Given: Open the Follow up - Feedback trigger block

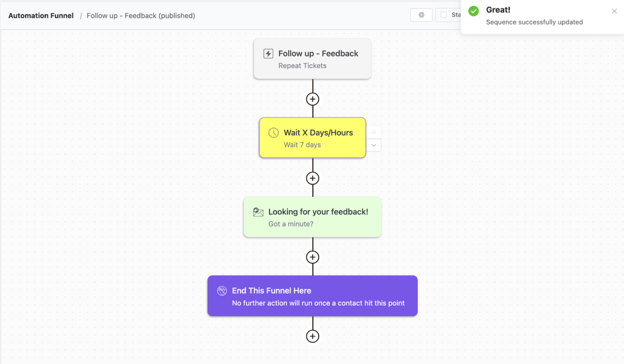Looking at the screenshot, I should pyautogui.click(x=312, y=59).
